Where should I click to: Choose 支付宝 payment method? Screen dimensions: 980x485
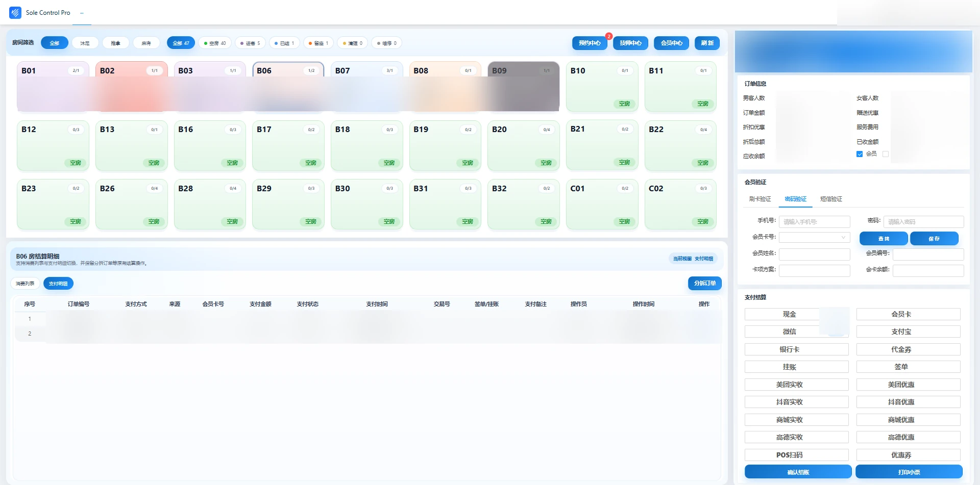click(908, 331)
